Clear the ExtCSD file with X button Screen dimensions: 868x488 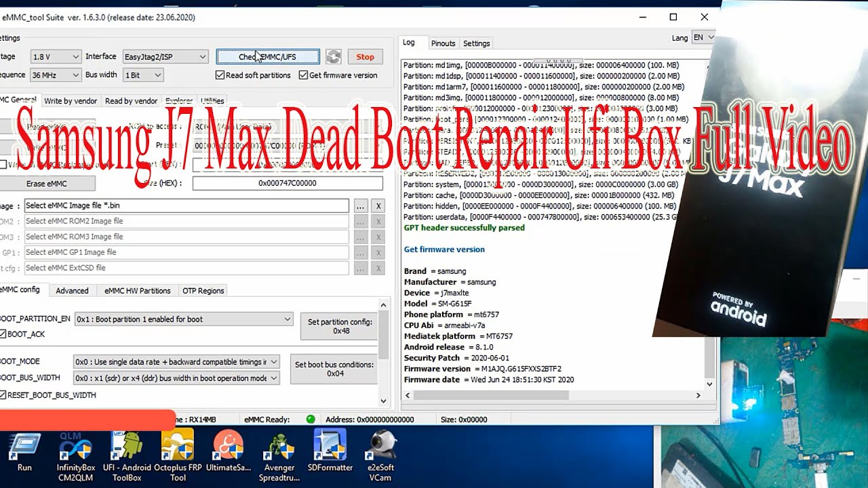[x=379, y=268]
